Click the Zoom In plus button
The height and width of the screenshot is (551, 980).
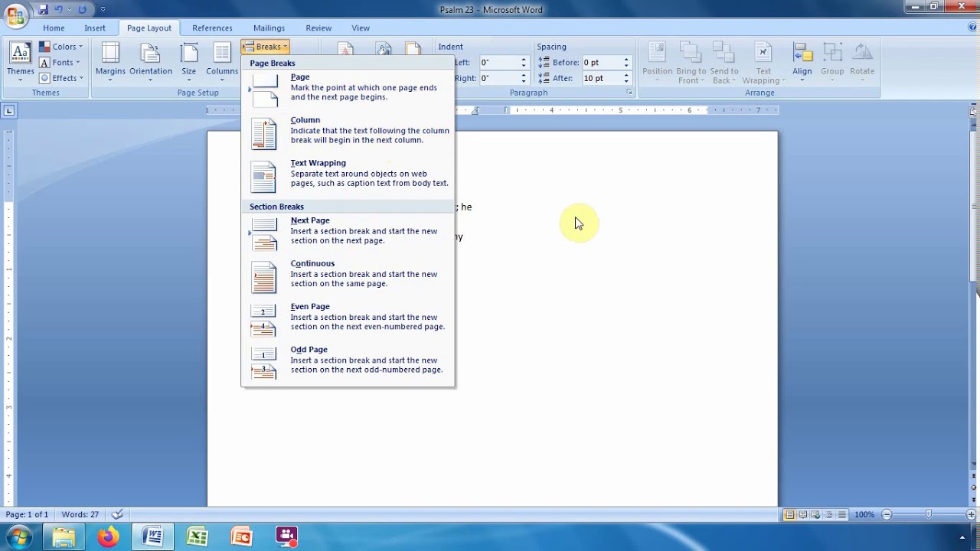(971, 515)
